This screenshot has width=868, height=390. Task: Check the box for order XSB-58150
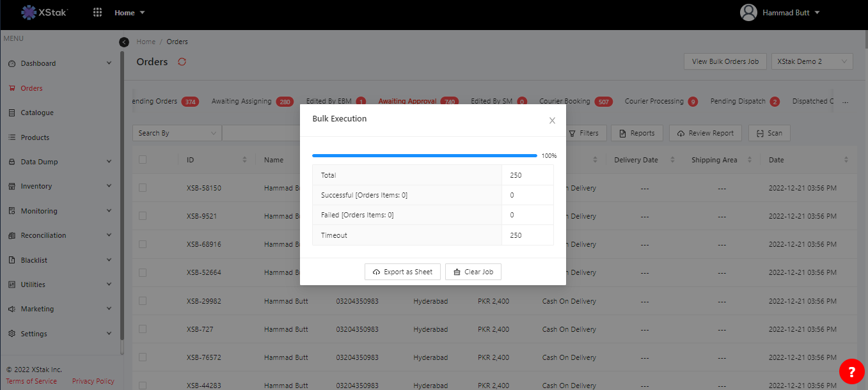[x=143, y=188]
